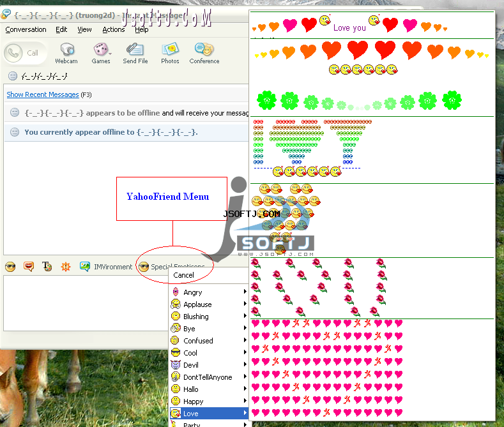This screenshot has height=427, width=504.
Task: Click the Show Recent Messages link
Action: (43, 94)
